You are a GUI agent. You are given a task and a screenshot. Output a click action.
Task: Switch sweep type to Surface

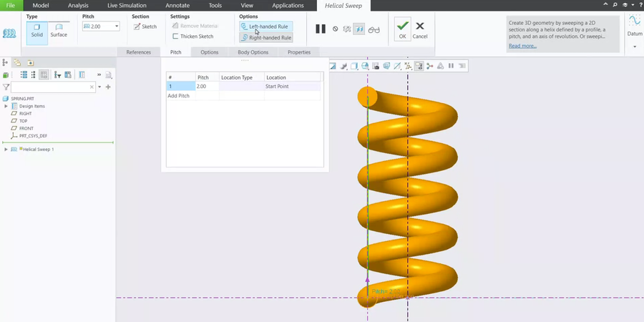(59, 30)
